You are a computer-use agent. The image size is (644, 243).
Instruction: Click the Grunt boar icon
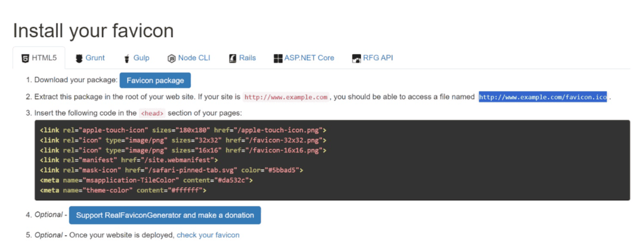coord(79,58)
